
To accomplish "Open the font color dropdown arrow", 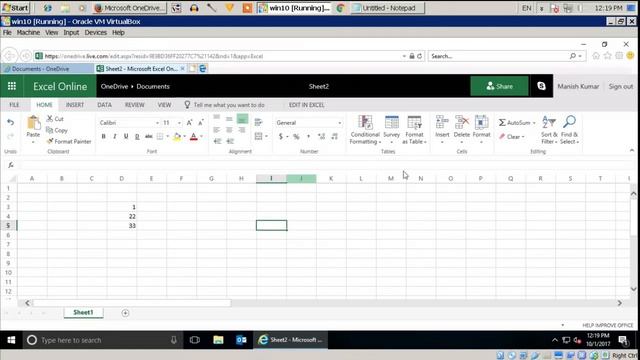I will point(201,136).
